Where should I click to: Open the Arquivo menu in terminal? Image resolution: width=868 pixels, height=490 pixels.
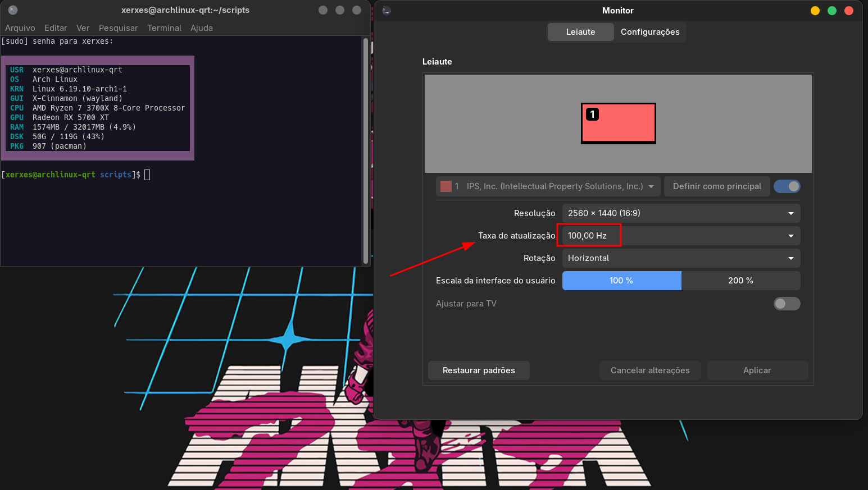[x=20, y=28]
